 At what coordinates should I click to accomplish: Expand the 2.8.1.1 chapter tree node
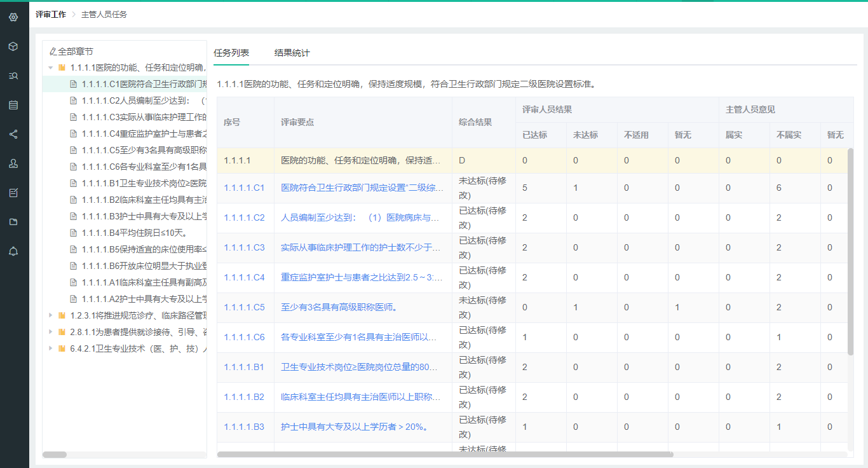click(x=51, y=332)
